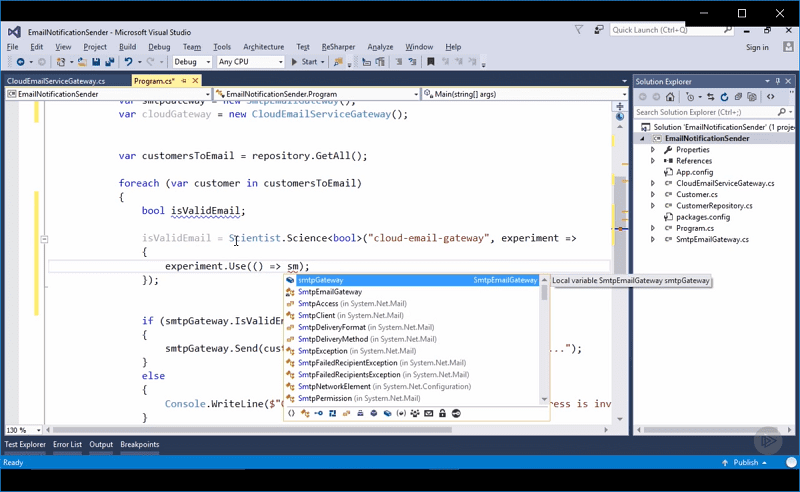Toggle a bookmark with the bookmark icon
800x492 pixels.
point(431,62)
